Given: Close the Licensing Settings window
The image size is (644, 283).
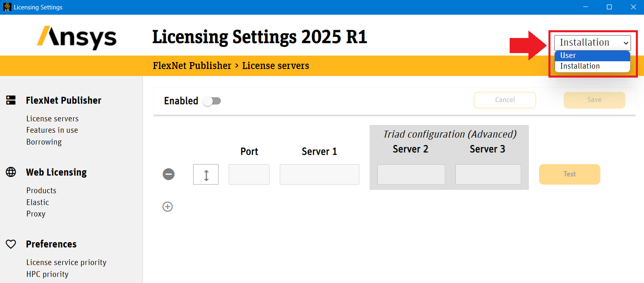Looking at the screenshot, I should pyautogui.click(x=633, y=7).
